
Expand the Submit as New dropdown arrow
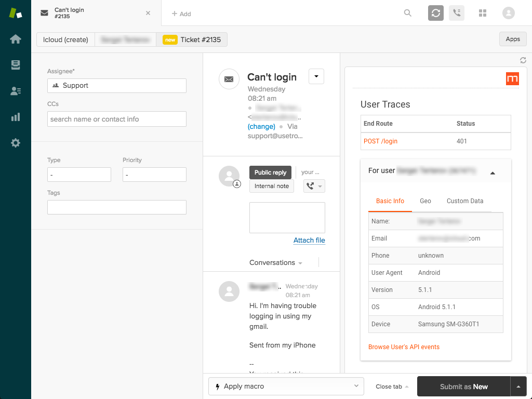518,387
